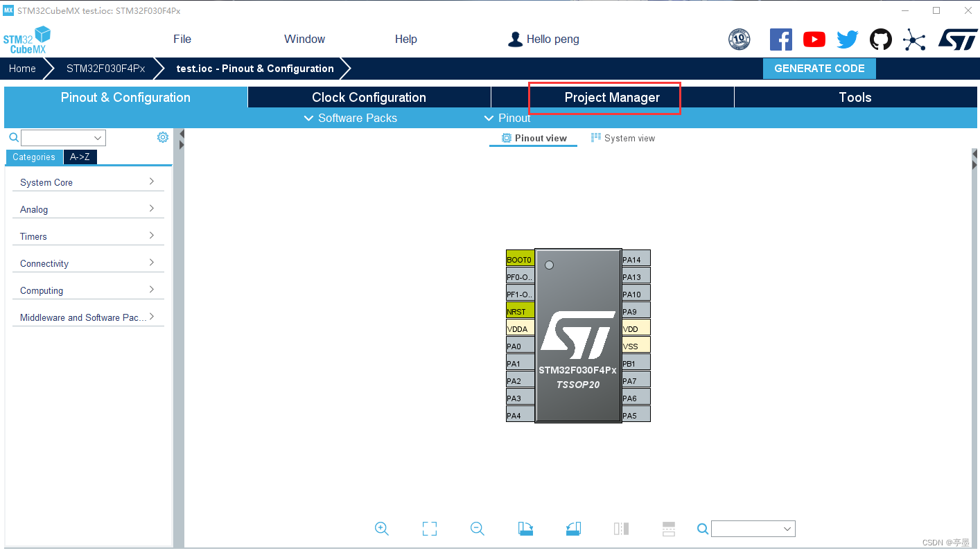Click the horizontal split/flip icon

coord(668,528)
